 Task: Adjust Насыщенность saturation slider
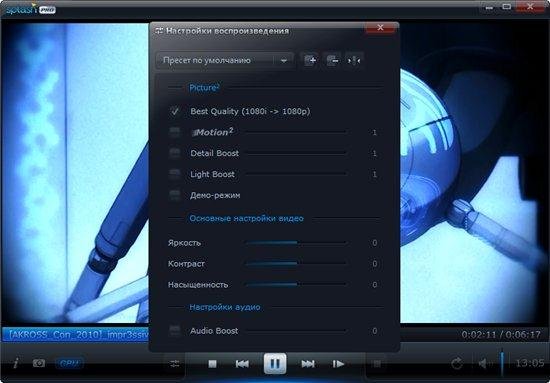[x=296, y=284]
